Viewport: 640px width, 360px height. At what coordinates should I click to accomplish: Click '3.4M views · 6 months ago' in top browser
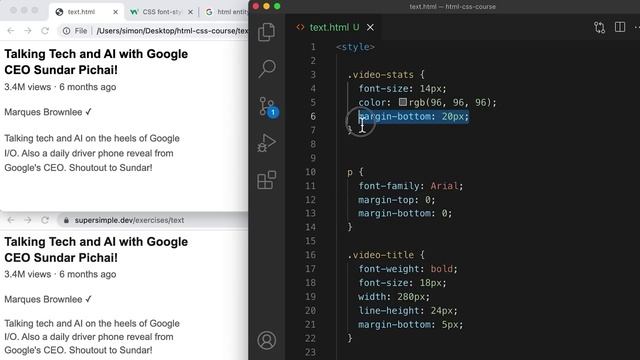coord(60,87)
